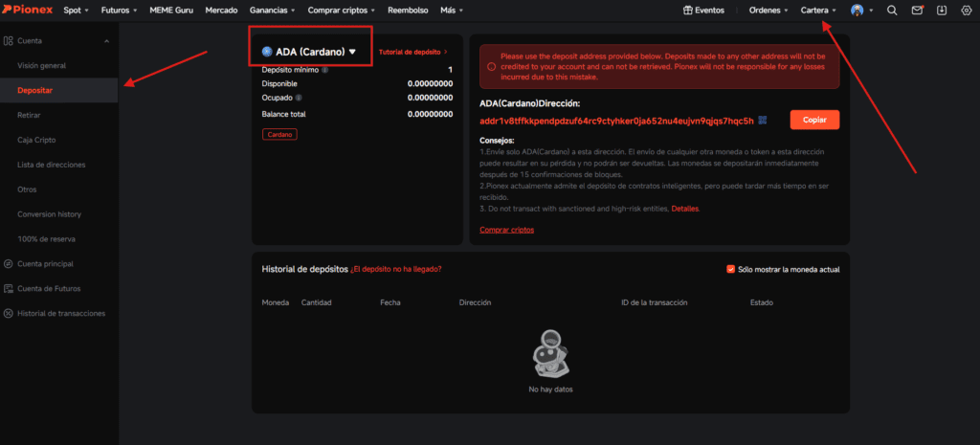Open the ADA (Cardano) coin selector
The image size is (980, 445).
pos(309,52)
